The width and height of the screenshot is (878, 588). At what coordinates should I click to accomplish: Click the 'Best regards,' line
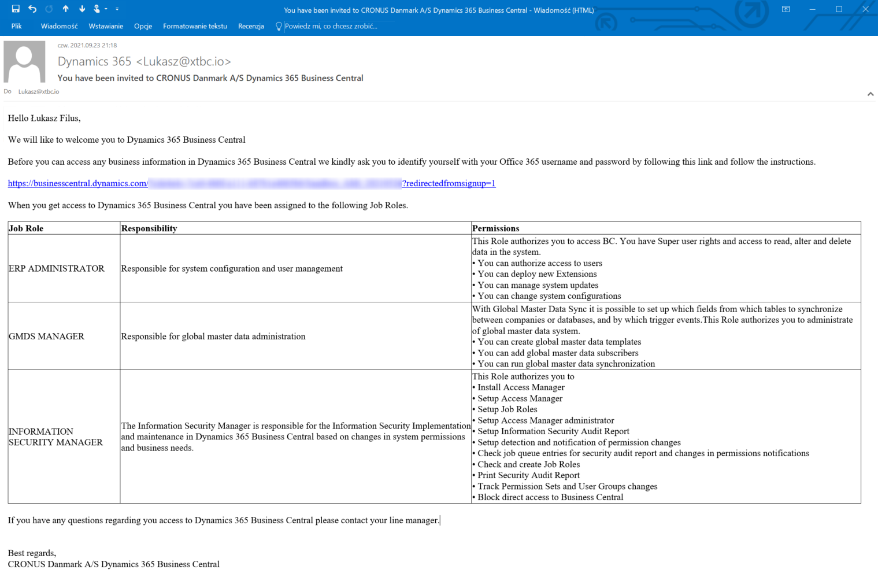(x=32, y=553)
